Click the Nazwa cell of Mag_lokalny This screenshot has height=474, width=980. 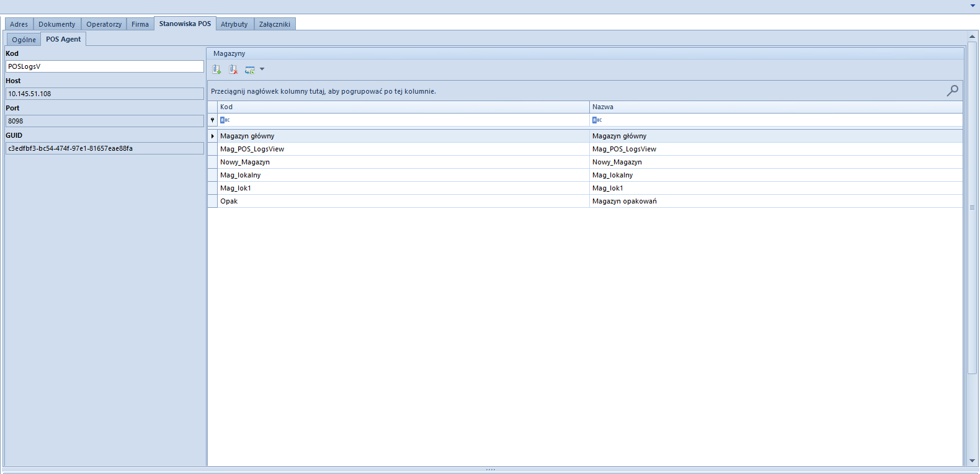click(x=776, y=175)
